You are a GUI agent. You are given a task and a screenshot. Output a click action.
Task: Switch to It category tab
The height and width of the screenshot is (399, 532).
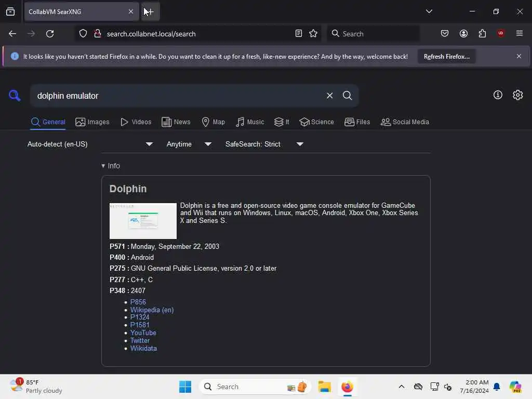pos(282,122)
